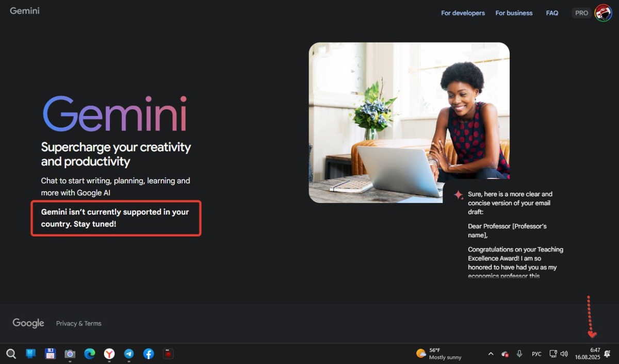Open the floppy disk save app
Screen dimensions: 619x364
[50, 354]
